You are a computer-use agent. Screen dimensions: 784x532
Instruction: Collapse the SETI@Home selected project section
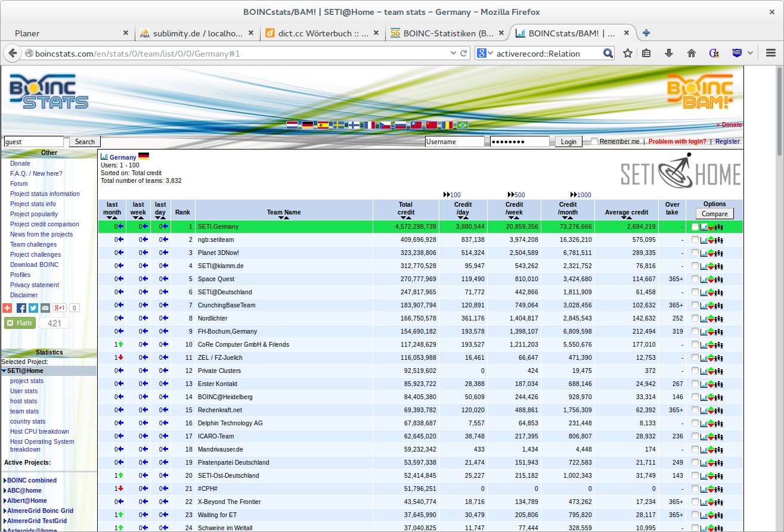pyautogui.click(x=4, y=371)
